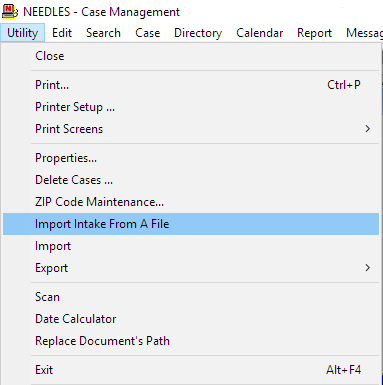Screen dimensions: 383x385
Task: Open the Report menu
Action: (x=314, y=33)
